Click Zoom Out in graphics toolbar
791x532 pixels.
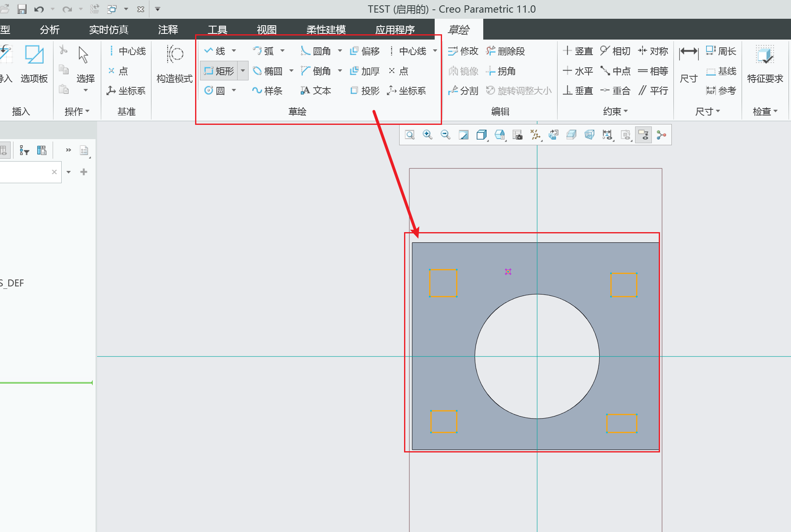click(x=445, y=135)
